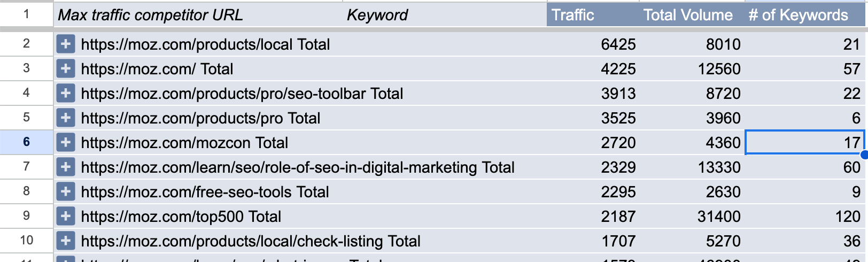The height and width of the screenshot is (262, 868).
Task: Expand the role-of-seo-in-digital-marketing Total group
Action: point(66,167)
